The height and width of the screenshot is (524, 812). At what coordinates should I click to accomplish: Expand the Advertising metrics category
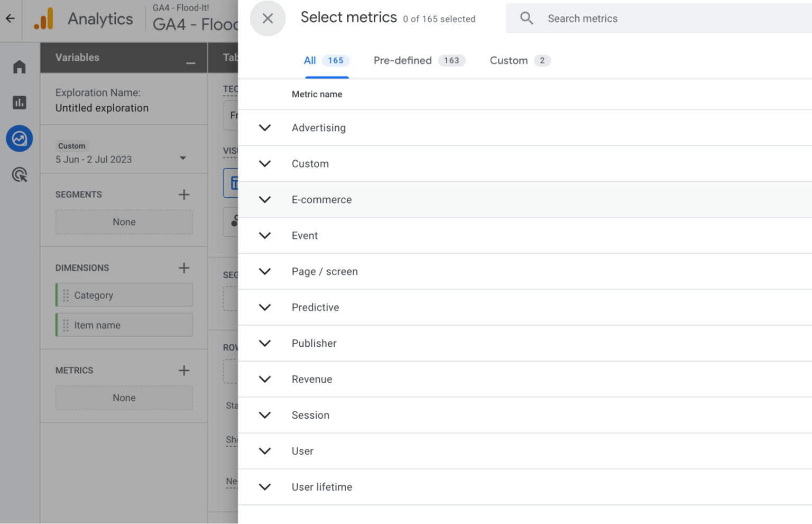pos(265,127)
